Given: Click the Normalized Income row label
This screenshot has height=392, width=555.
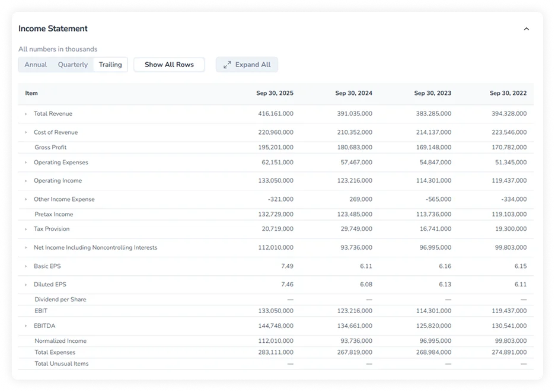Looking at the screenshot, I should point(60,341).
